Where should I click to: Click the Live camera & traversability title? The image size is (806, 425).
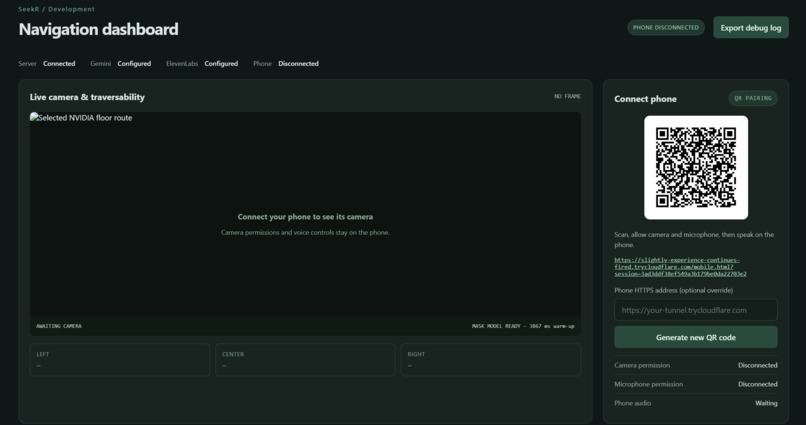tap(87, 97)
